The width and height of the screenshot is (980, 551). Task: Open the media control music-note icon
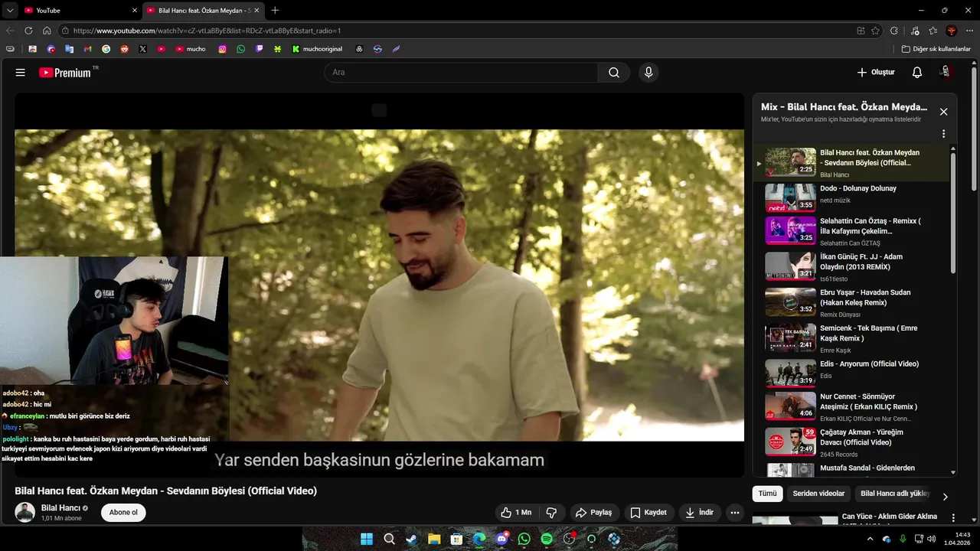(x=915, y=31)
